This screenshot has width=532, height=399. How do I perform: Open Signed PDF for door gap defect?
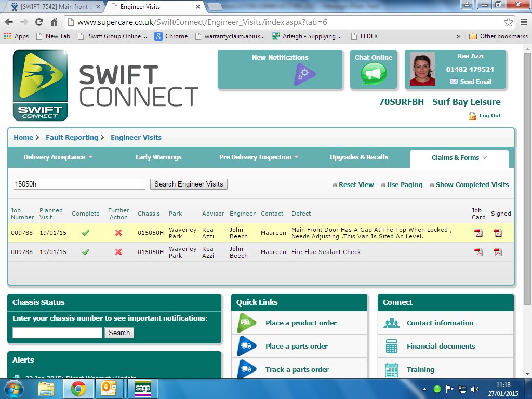(498, 233)
